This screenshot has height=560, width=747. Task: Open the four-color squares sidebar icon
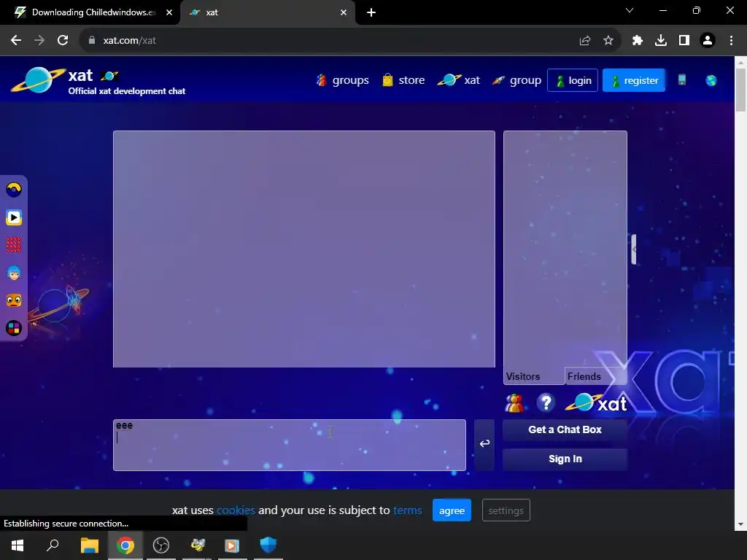[x=14, y=328]
